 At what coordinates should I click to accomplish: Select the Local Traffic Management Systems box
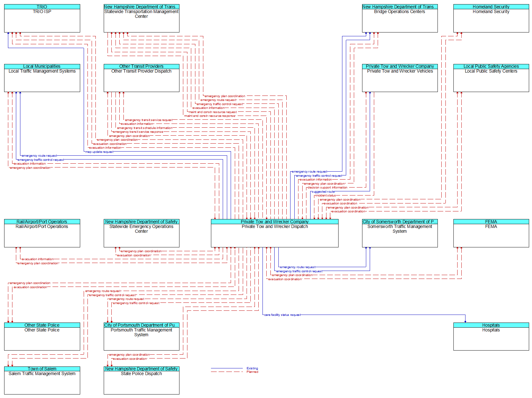click(x=42, y=78)
